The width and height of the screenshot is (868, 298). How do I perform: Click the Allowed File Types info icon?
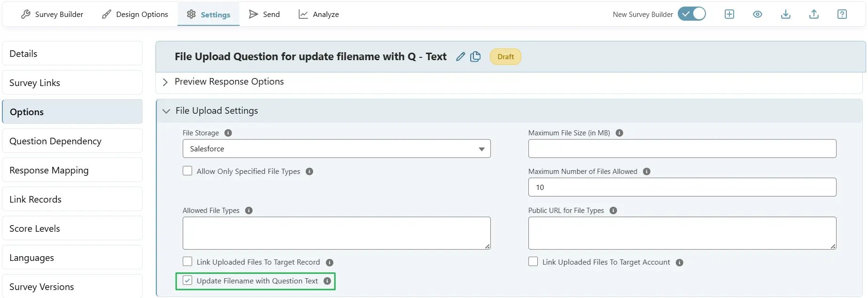click(x=249, y=211)
